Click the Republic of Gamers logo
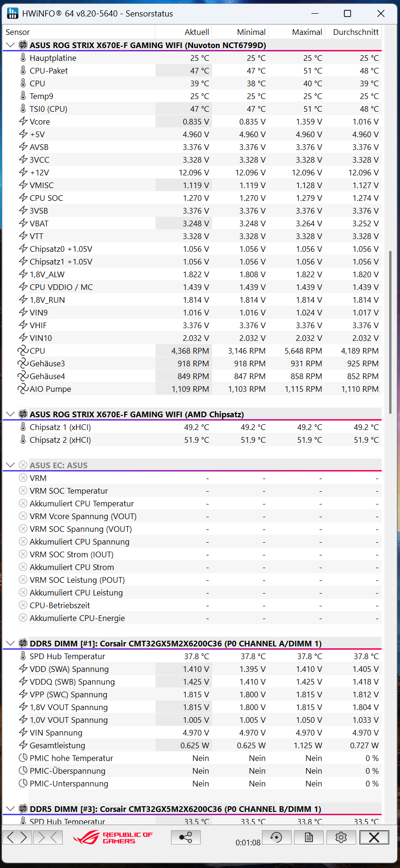The image size is (400, 868). (x=113, y=838)
